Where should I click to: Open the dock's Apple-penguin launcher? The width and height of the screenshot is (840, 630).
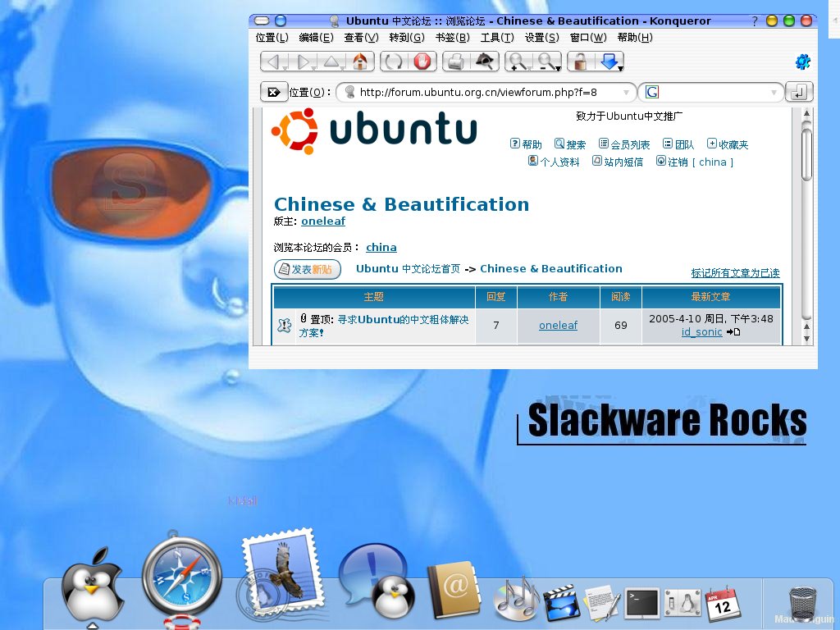point(92,586)
